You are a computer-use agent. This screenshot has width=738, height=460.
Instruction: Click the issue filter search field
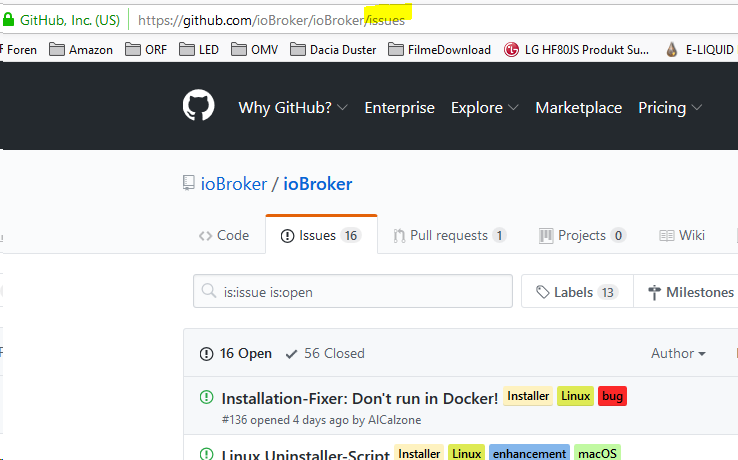coord(353,291)
